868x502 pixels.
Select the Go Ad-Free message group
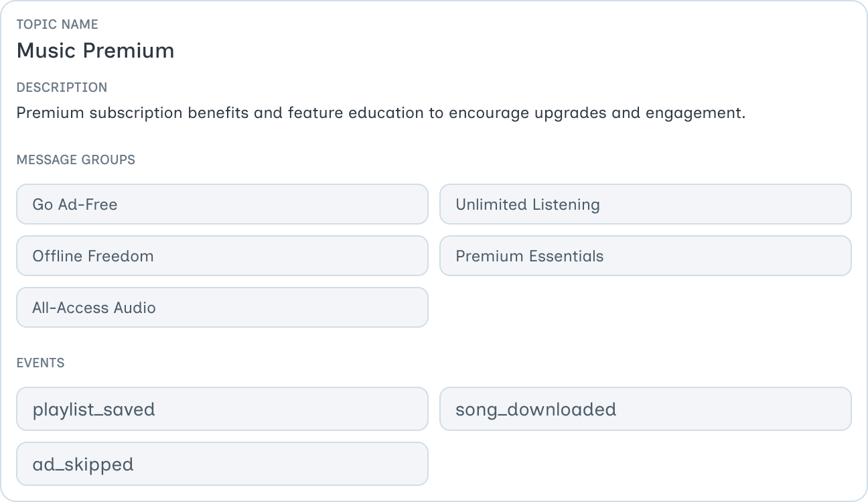click(222, 204)
